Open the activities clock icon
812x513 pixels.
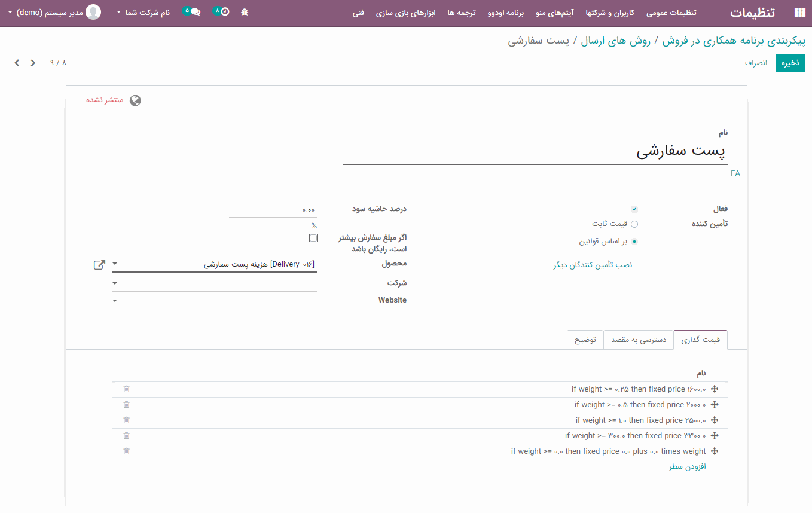pos(224,12)
